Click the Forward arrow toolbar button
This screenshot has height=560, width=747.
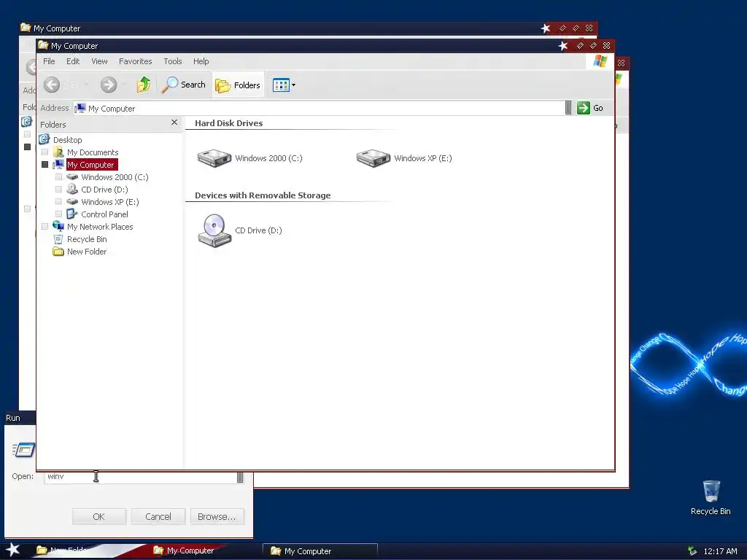pyautogui.click(x=108, y=85)
